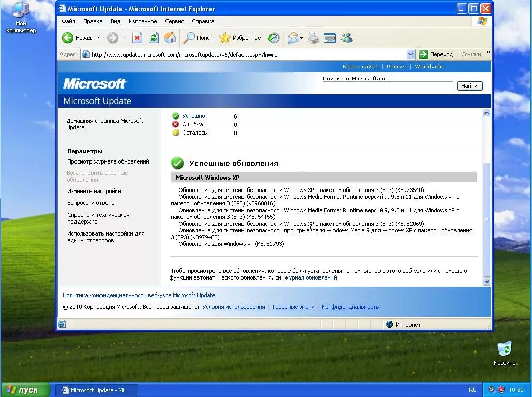Click the Mail envelope icon
The image size is (532, 397).
(293, 38)
